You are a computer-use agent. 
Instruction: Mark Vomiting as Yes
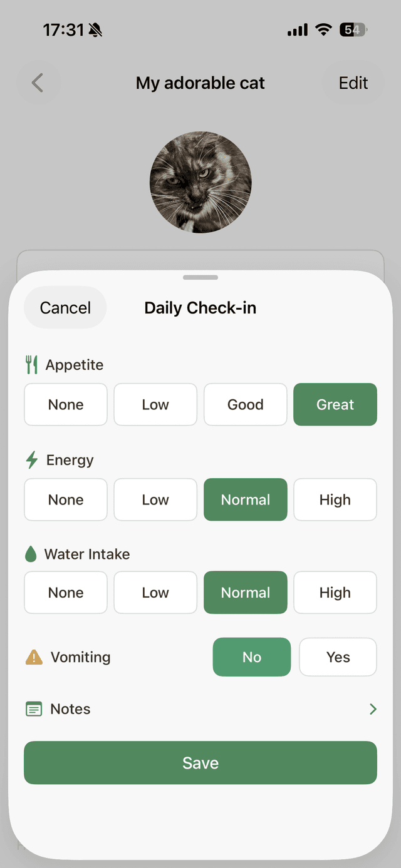tap(338, 657)
